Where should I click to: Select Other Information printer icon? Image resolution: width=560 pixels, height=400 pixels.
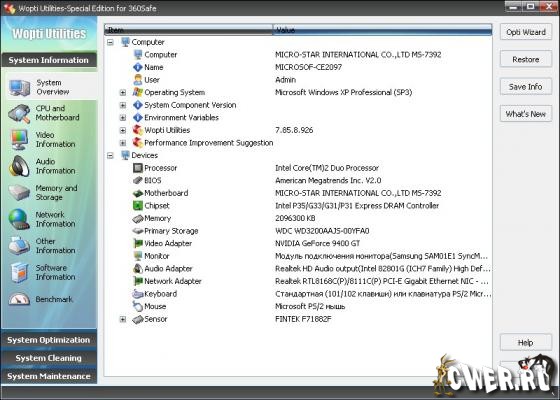pyautogui.click(x=19, y=246)
